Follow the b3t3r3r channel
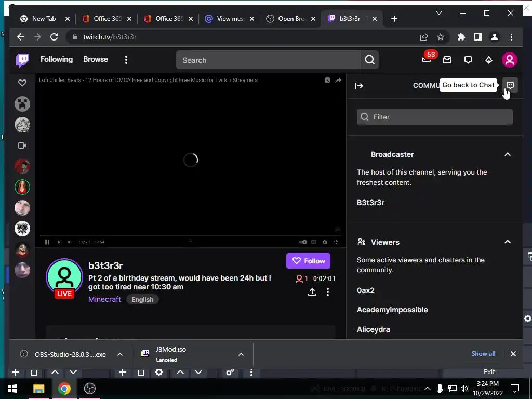 click(x=308, y=261)
